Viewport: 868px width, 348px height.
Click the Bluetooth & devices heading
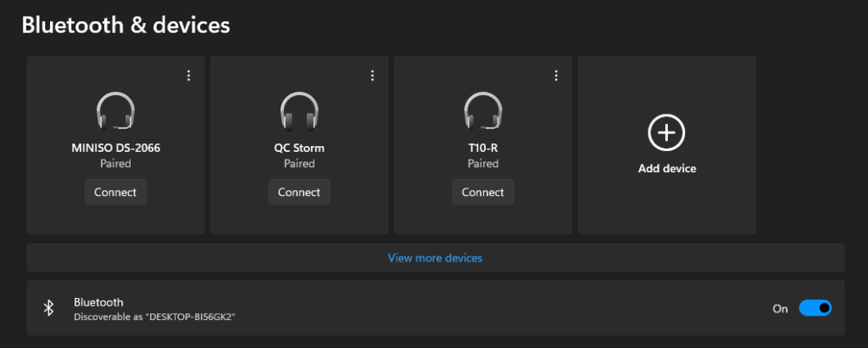click(125, 25)
